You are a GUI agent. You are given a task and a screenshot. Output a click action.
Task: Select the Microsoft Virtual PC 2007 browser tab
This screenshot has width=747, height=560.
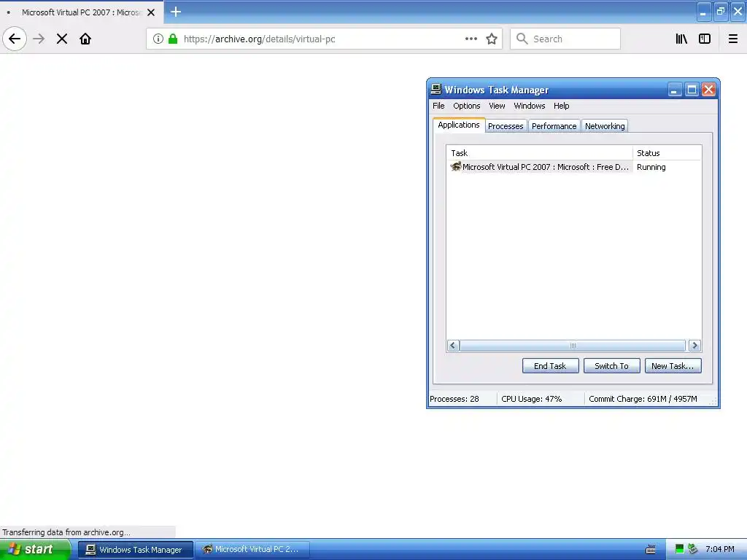coord(81,12)
